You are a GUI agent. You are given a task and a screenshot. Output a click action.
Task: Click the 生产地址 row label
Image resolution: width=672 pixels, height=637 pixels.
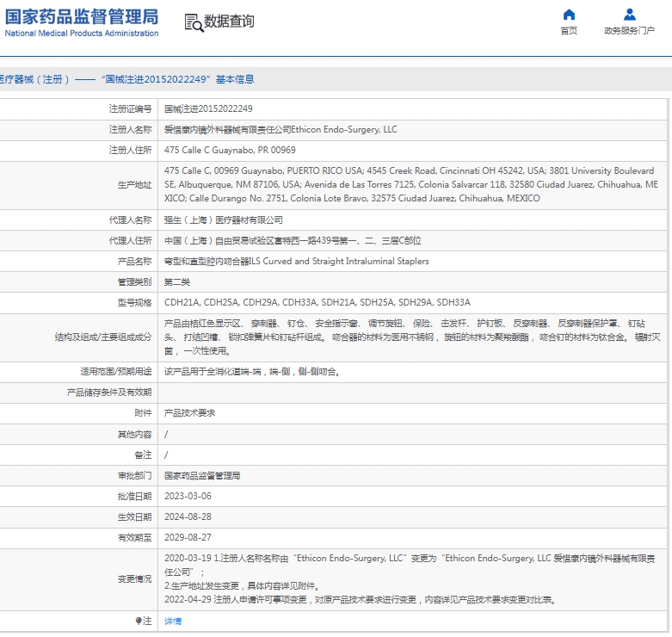pyautogui.click(x=134, y=185)
